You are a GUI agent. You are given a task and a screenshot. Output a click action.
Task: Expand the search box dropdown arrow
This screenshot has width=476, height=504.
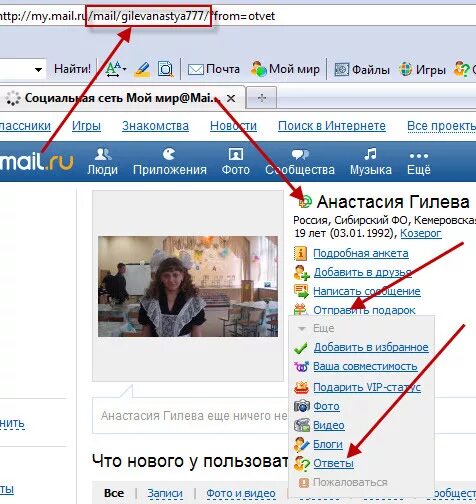(x=38, y=70)
